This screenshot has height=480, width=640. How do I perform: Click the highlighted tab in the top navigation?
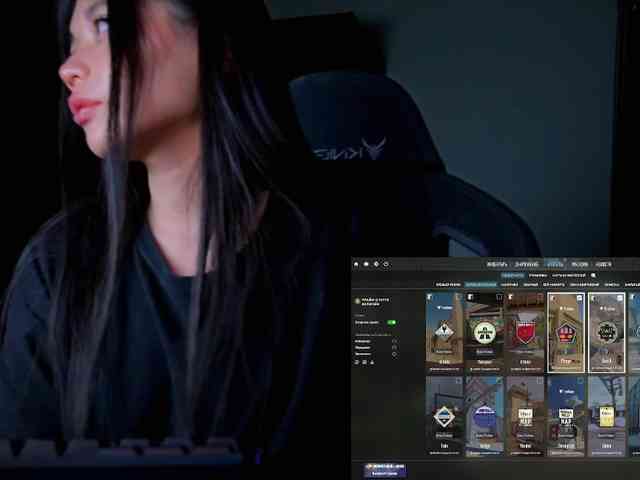coord(555,264)
